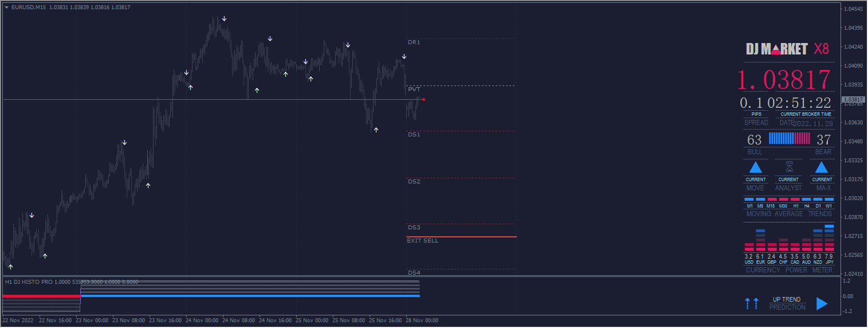Click the double up arrows beside UP TREND
The image size is (868, 328).
pyautogui.click(x=752, y=304)
